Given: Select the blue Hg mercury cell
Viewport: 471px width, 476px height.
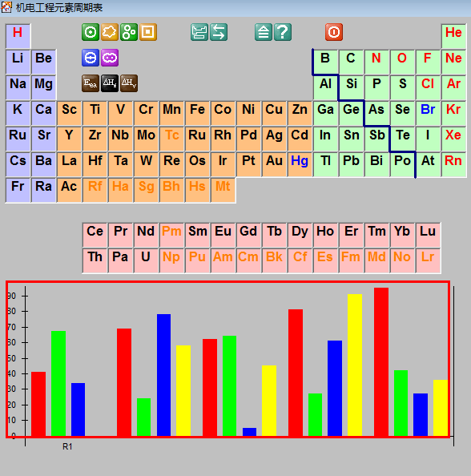Looking at the screenshot, I should [x=300, y=164].
